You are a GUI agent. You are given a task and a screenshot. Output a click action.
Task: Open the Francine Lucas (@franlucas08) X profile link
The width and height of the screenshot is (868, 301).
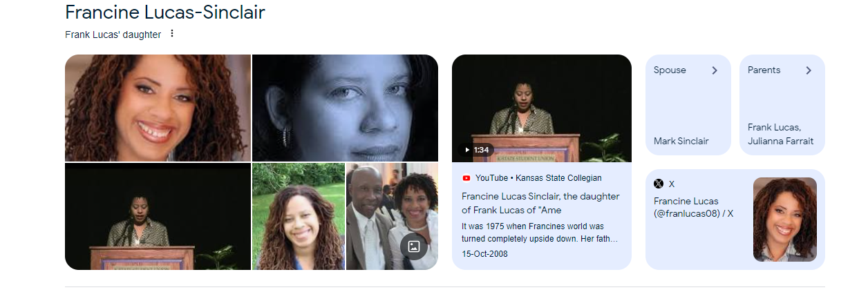[694, 207]
